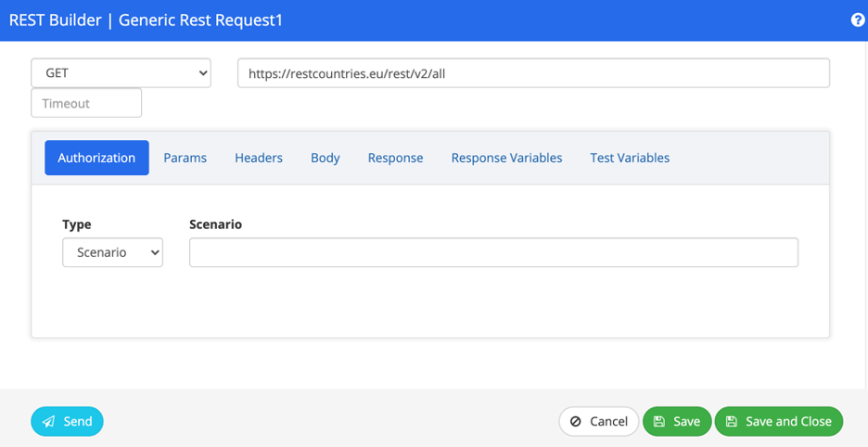This screenshot has width=868, height=447.
Task: Go to the Response tab
Action: [x=395, y=158]
